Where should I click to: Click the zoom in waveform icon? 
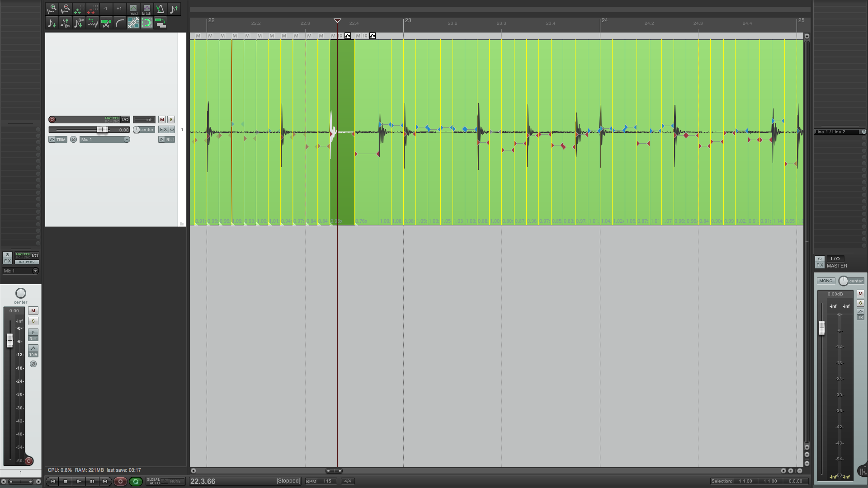pyautogui.click(x=52, y=9)
